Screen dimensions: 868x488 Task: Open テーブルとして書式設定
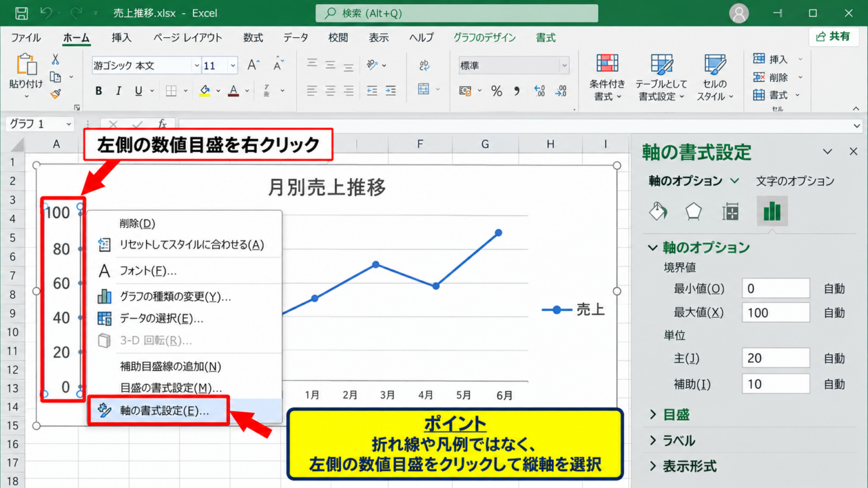[x=661, y=77]
